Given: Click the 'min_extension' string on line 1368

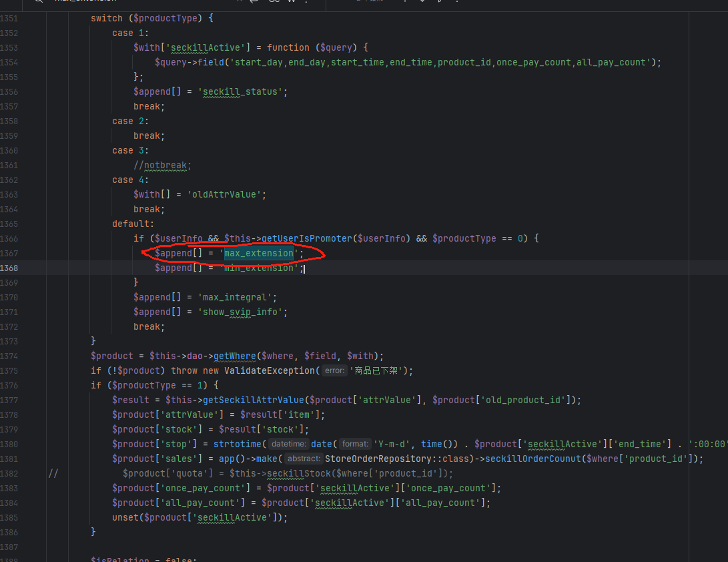Looking at the screenshot, I should coord(260,268).
